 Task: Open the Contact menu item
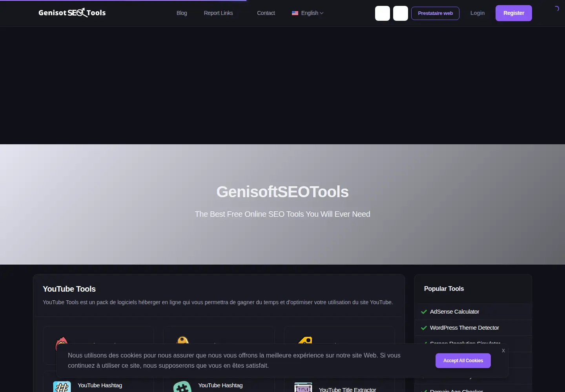(x=266, y=13)
